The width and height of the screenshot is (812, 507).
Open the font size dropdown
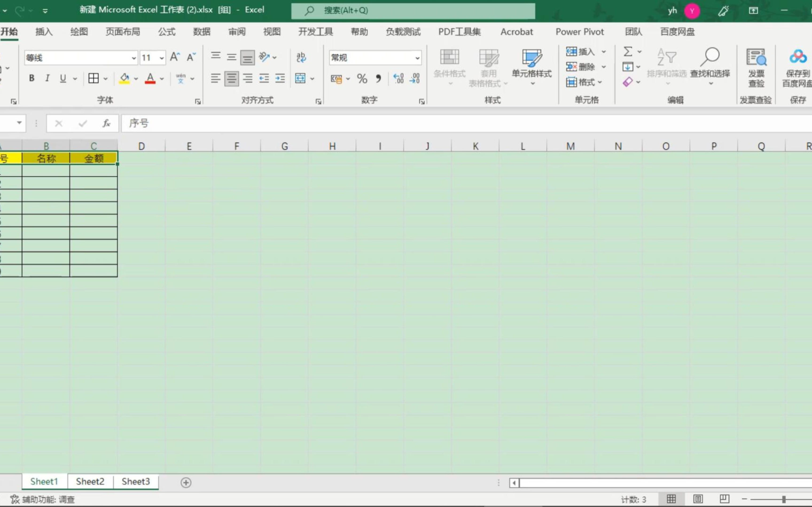click(162, 58)
